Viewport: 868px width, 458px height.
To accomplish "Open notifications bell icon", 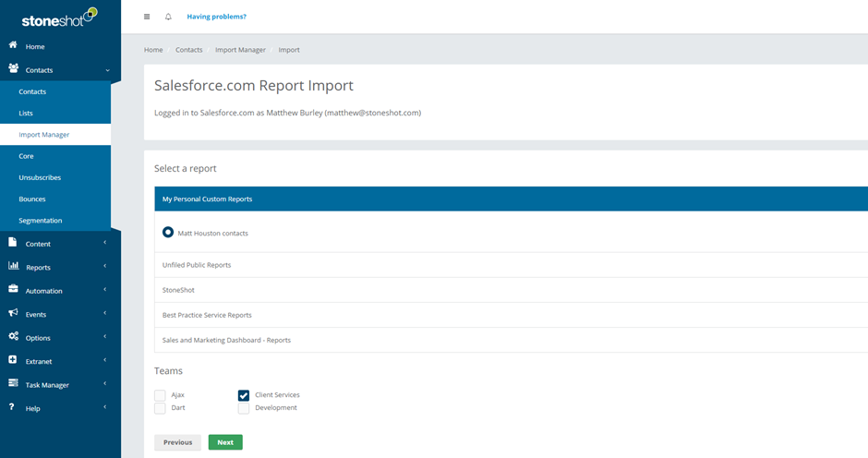I will coord(168,17).
